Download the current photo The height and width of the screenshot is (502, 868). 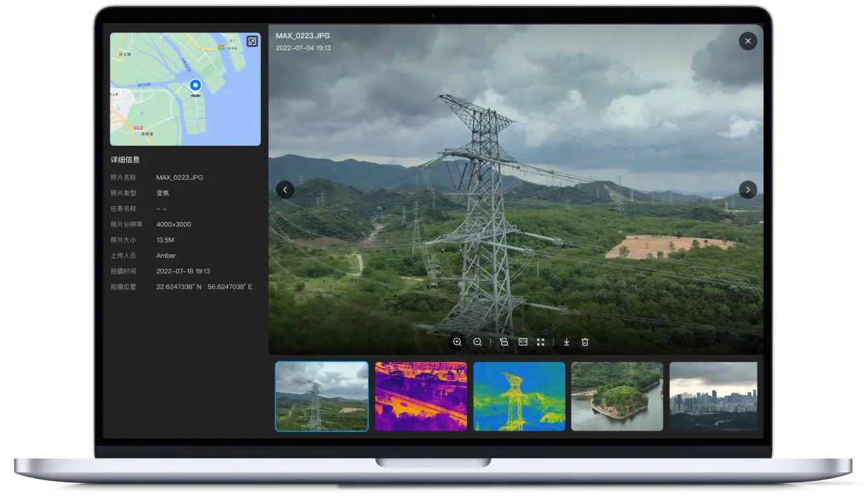566,342
